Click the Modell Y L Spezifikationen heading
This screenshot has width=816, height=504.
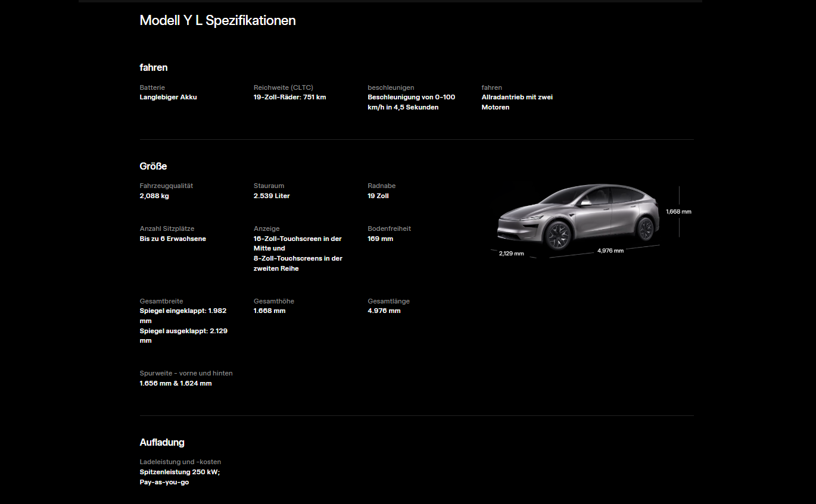click(x=217, y=20)
